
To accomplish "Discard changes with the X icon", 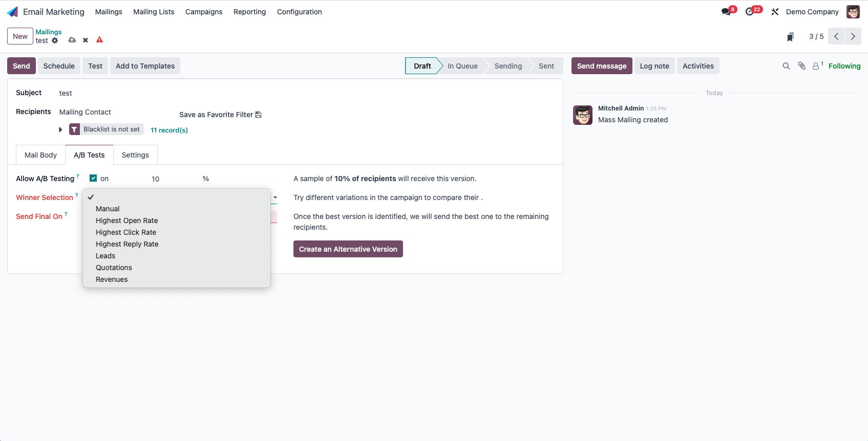I will tap(86, 40).
